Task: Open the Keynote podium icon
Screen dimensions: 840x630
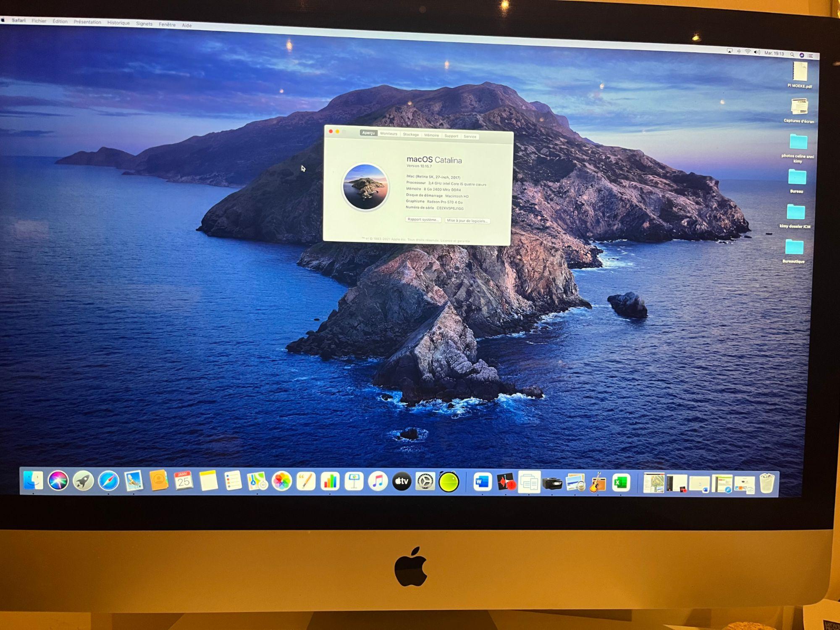Action: point(354,482)
